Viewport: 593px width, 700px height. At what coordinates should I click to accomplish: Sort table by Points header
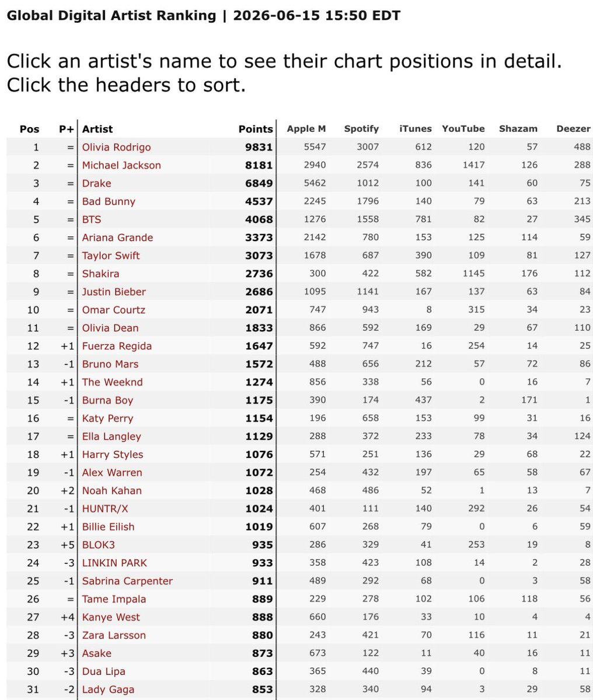[x=256, y=129]
